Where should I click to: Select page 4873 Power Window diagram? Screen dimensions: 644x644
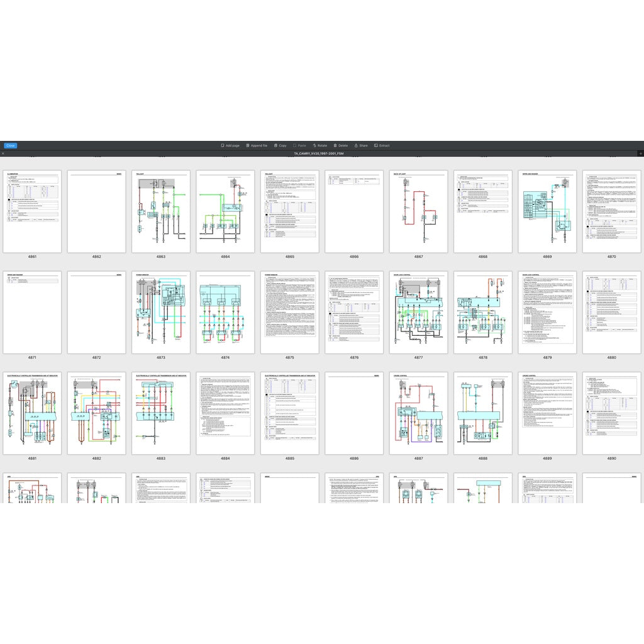point(161,313)
